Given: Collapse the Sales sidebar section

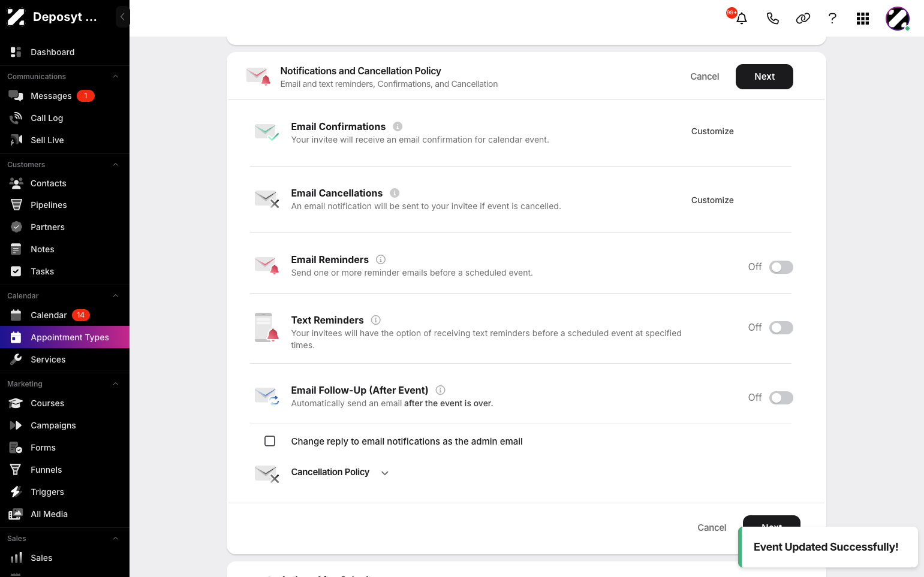Looking at the screenshot, I should 116,539.
